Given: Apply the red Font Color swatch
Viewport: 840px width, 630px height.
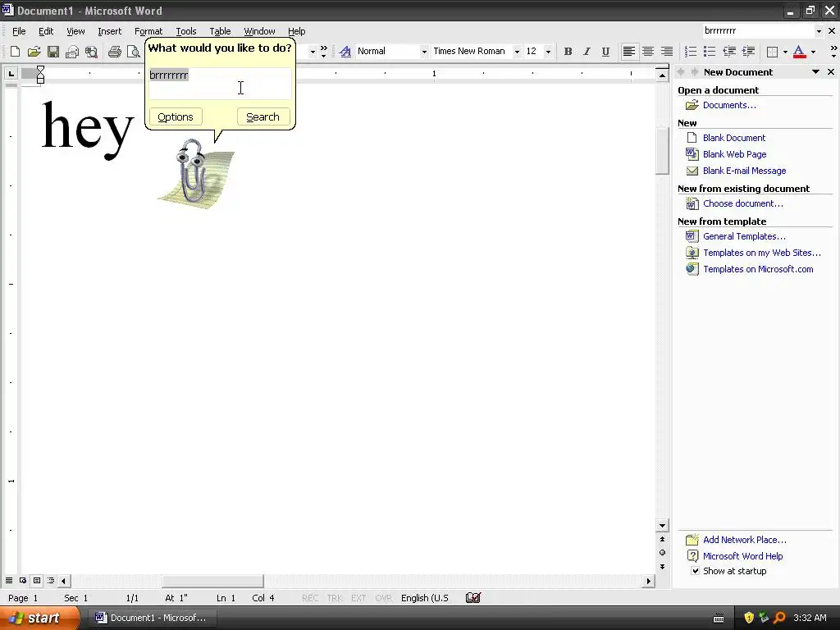Looking at the screenshot, I should (799, 52).
